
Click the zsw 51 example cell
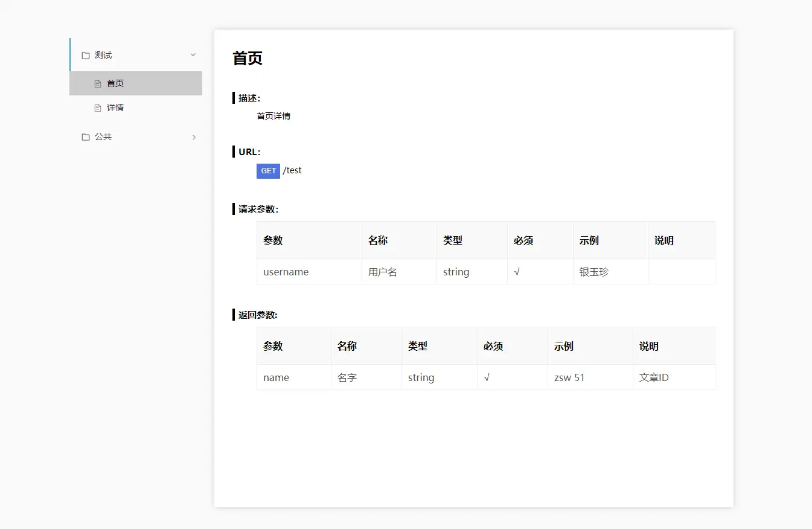click(x=590, y=377)
